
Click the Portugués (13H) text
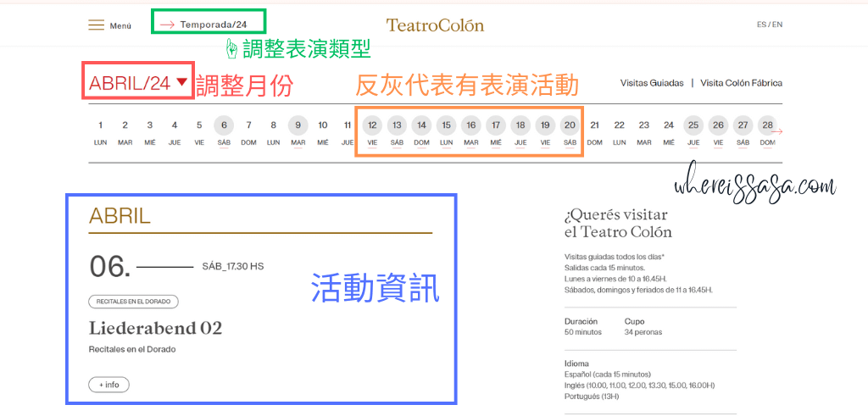592,397
